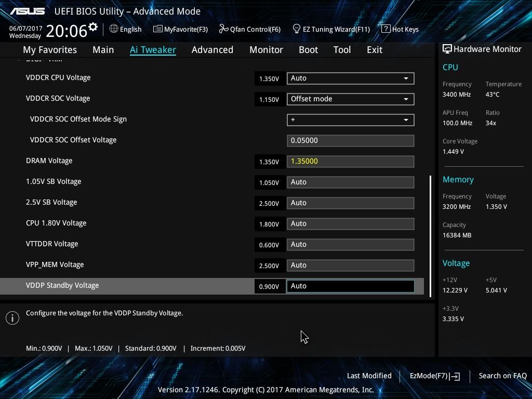Image resolution: width=532 pixels, height=399 pixels.
Task: Click the ASUS logo
Action: point(28,11)
